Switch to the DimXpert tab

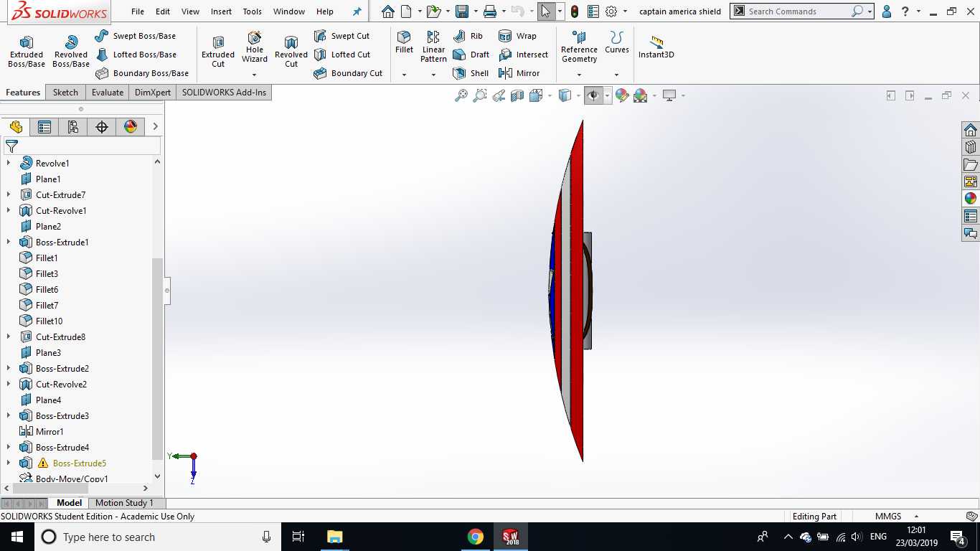click(x=153, y=93)
